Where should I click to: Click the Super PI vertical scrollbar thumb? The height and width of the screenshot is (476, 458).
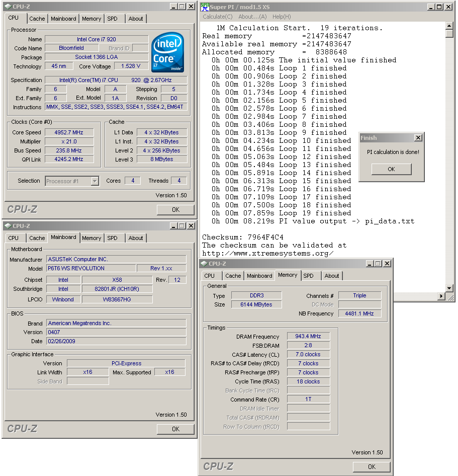[x=449, y=33]
